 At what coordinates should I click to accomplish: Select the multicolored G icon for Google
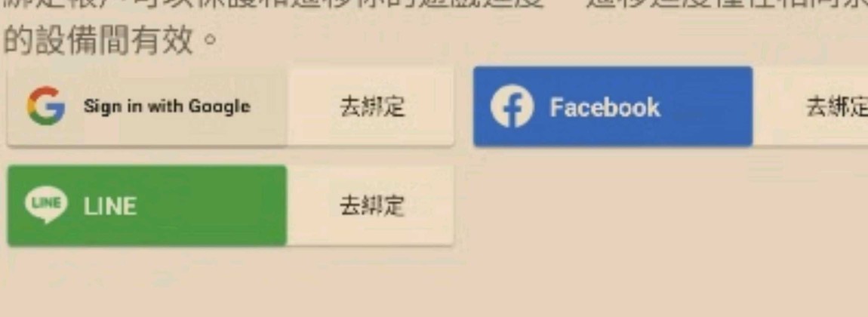point(46,106)
